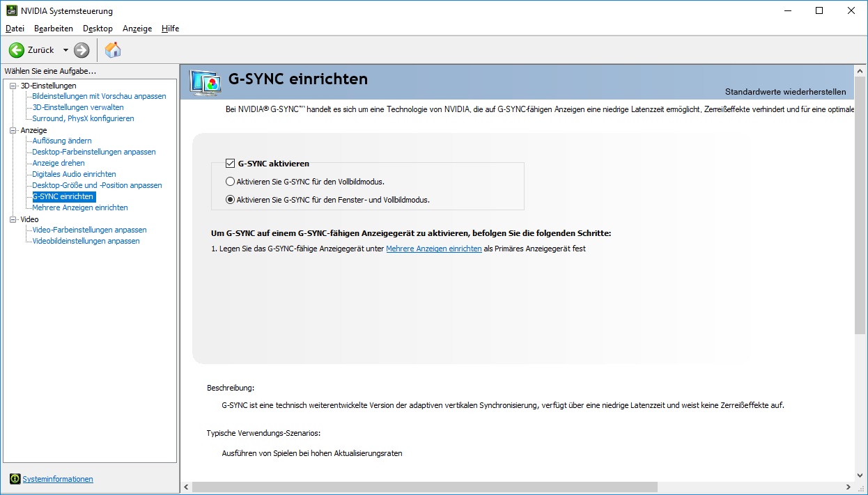Select G-SYNC für den Vollbildmodus radio
Image resolution: width=868 pixels, height=495 pixels.
230,182
